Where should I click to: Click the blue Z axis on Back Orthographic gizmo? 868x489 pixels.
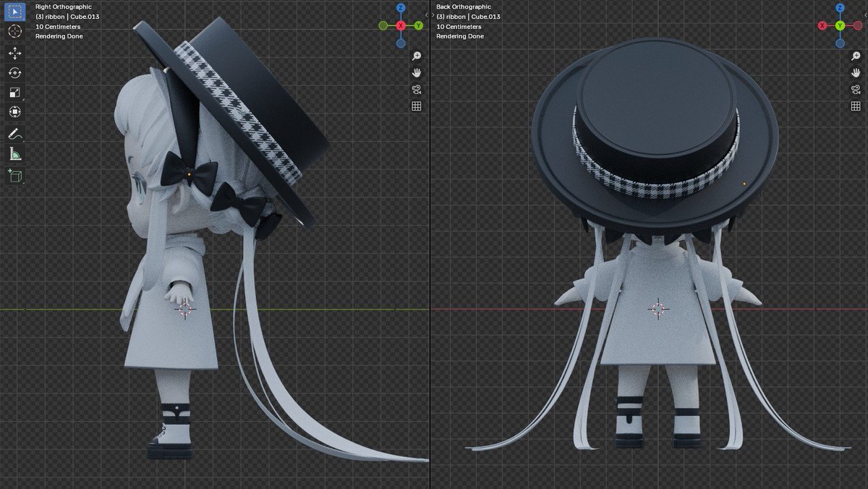[x=840, y=8]
